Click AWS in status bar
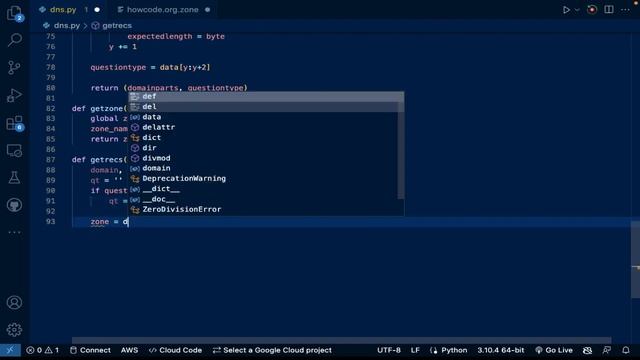 [129, 350]
